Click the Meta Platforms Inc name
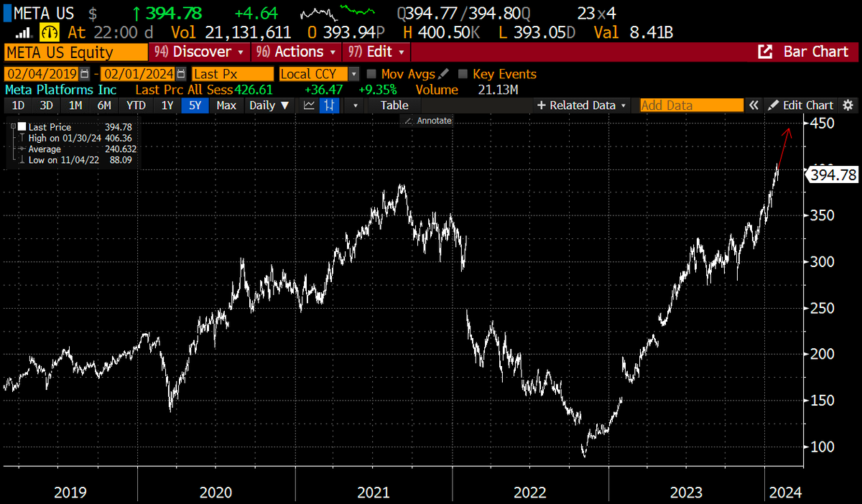Image resolution: width=862 pixels, height=504 pixels. click(x=60, y=90)
